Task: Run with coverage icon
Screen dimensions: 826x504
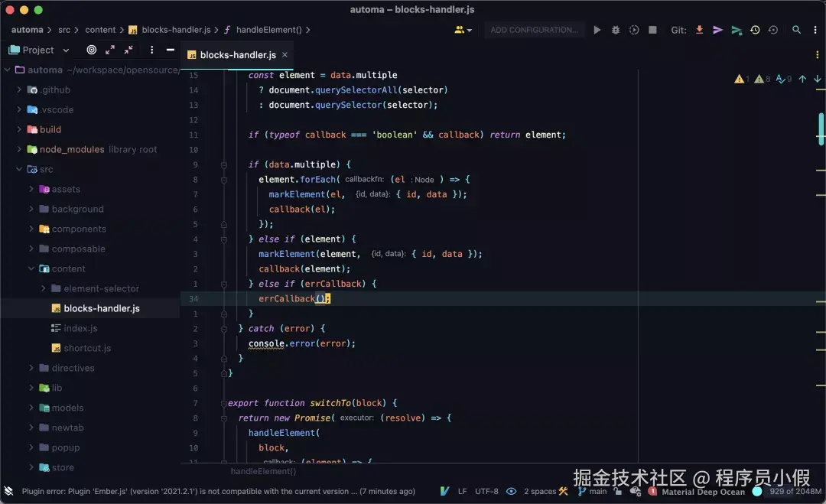Action: pyautogui.click(x=634, y=30)
